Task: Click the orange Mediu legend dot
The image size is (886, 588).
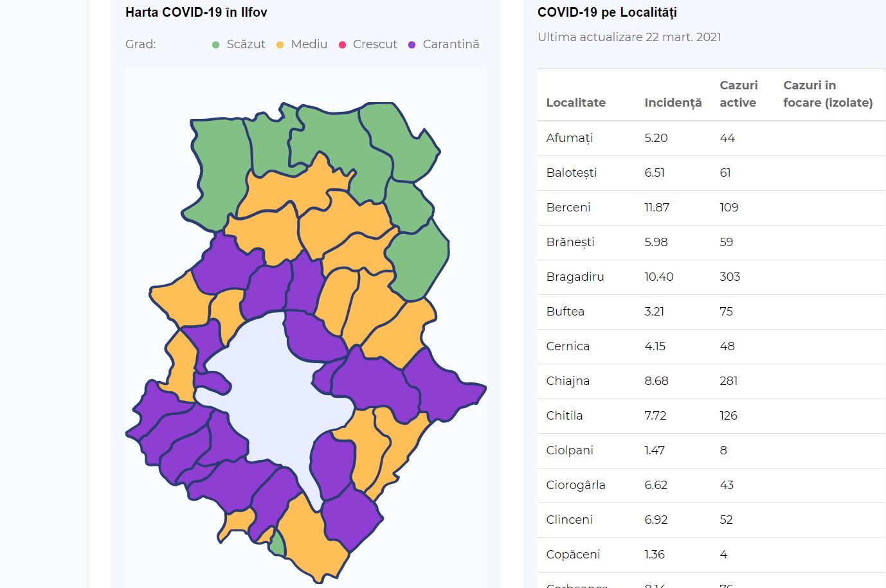Action: click(280, 45)
